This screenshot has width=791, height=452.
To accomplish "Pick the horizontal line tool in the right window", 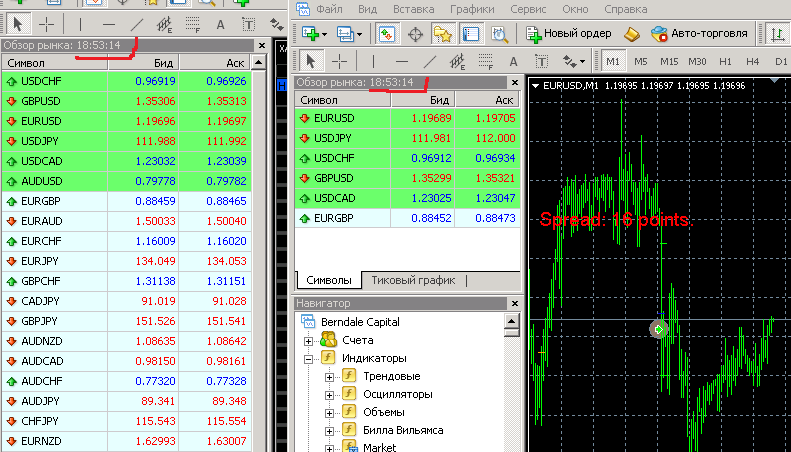I will tap(402, 62).
